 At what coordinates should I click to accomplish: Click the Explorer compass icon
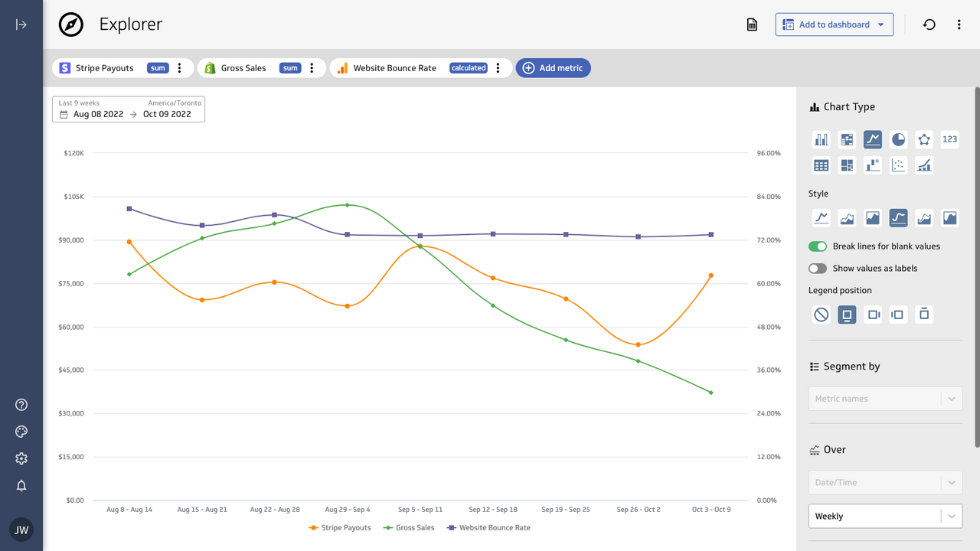coord(71,24)
